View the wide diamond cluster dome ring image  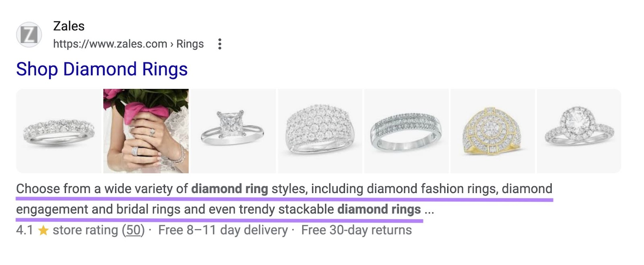320,131
